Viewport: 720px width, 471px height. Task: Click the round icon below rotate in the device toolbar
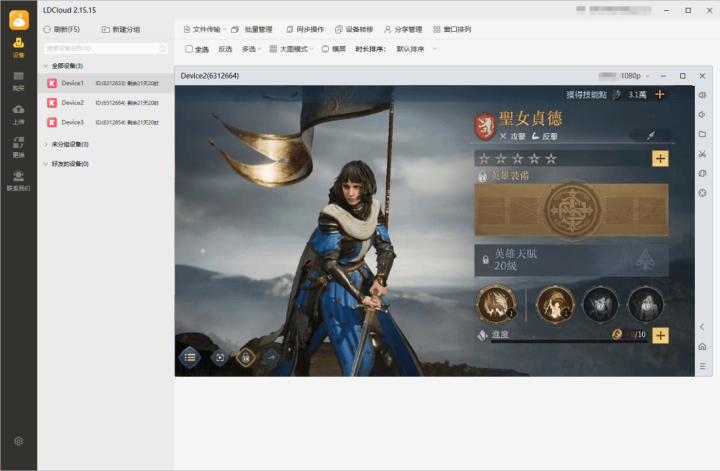pos(703,193)
